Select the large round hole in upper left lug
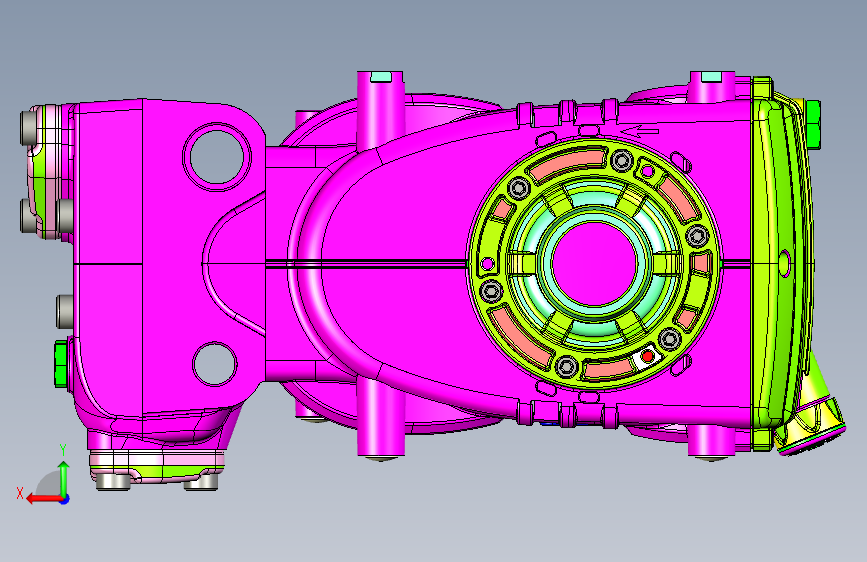 217,157
